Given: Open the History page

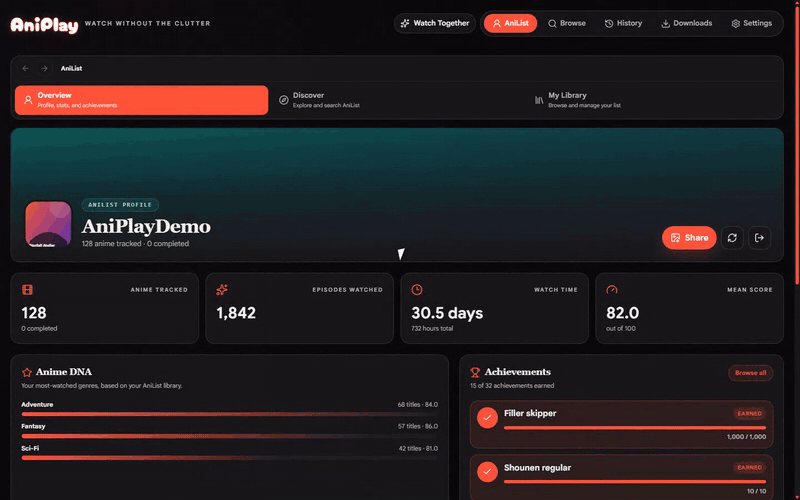Looking at the screenshot, I should (x=623, y=23).
